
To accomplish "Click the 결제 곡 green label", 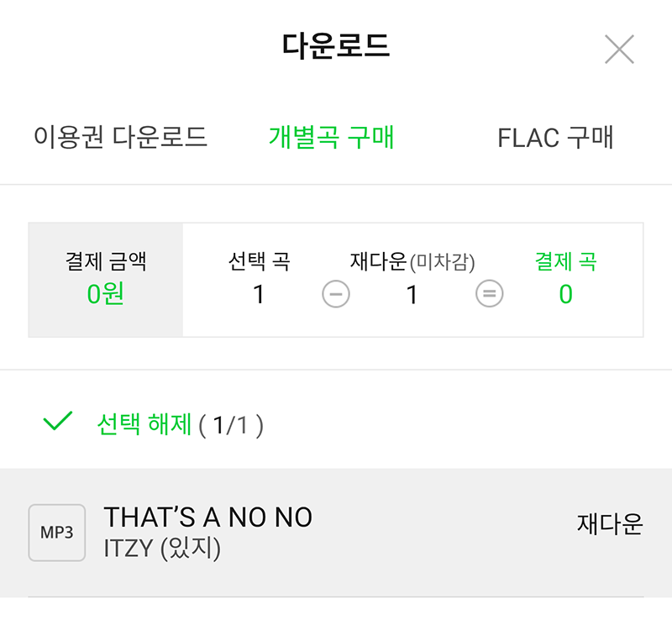I will coord(565,261).
